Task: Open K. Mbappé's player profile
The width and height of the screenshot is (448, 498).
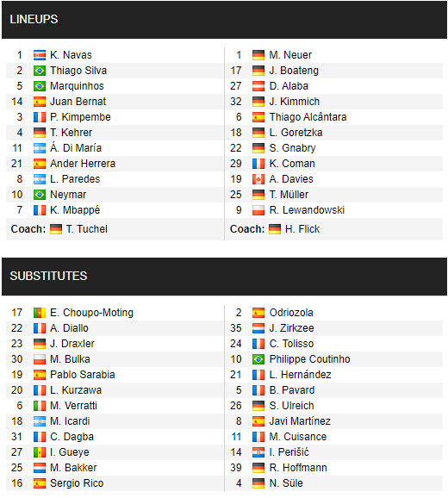Action: (x=75, y=210)
